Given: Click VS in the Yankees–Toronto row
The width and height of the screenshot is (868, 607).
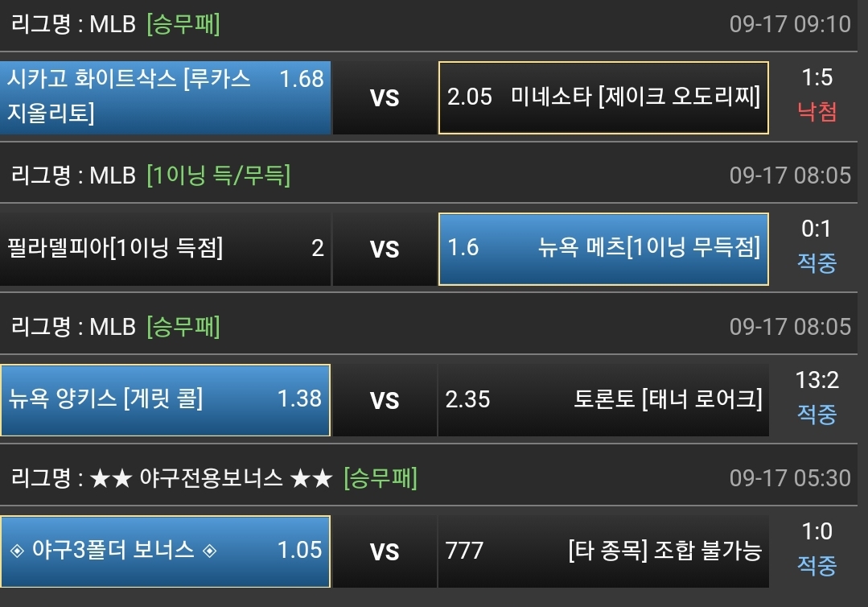Looking at the screenshot, I should point(385,400).
